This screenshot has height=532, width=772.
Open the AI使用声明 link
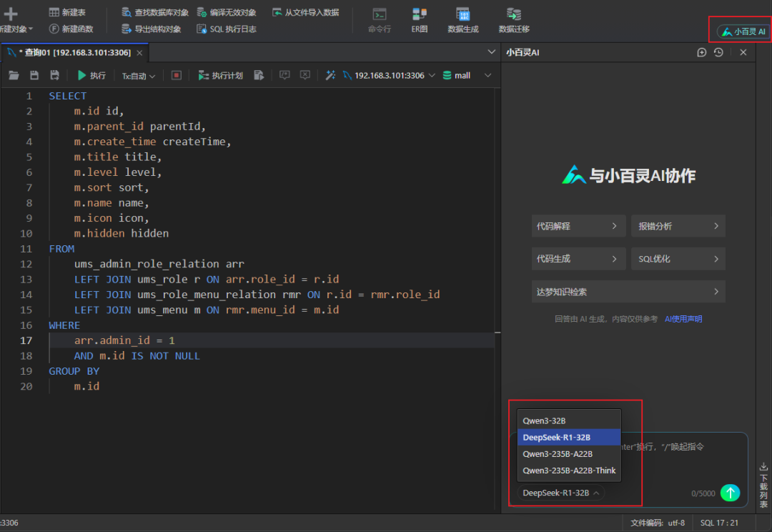coord(683,319)
